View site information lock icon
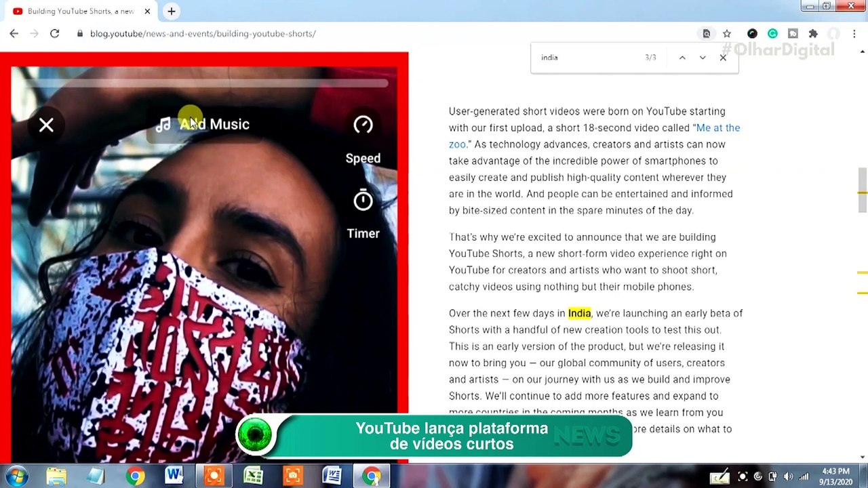The height and width of the screenshot is (488, 868). click(80, 33)
